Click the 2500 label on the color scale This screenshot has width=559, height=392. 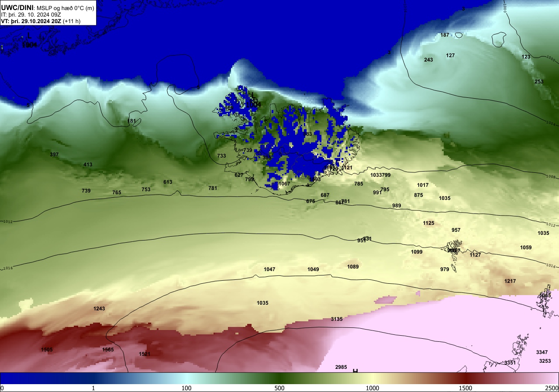[x=552, y=388]
